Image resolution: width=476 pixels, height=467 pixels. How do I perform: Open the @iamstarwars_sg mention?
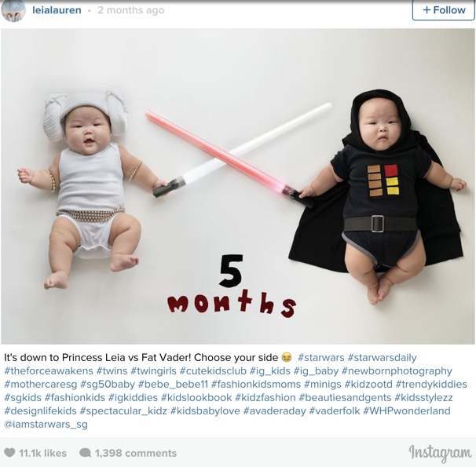(x=46, y=425)
